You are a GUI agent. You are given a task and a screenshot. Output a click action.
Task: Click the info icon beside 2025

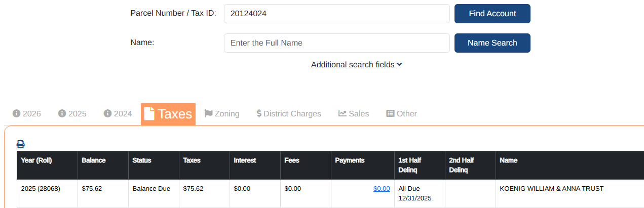point(62,113)
